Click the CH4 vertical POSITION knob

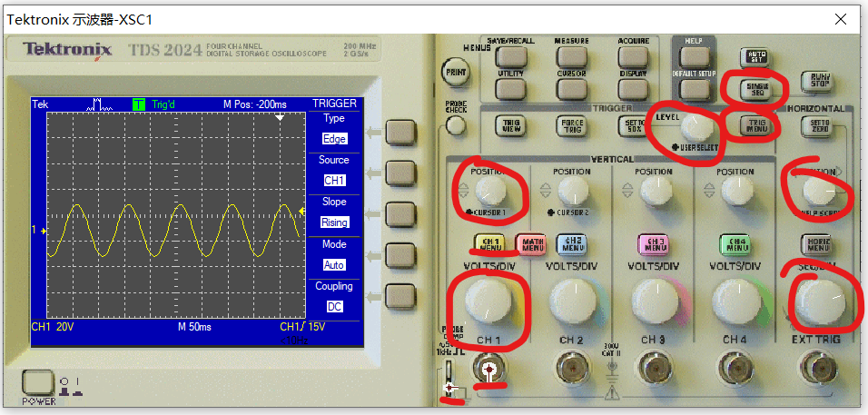point(737,191)
